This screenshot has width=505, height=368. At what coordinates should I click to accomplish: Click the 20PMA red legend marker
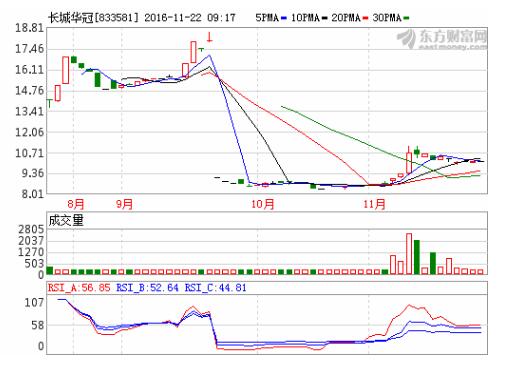pyautogui.click(x=366, y=18)
